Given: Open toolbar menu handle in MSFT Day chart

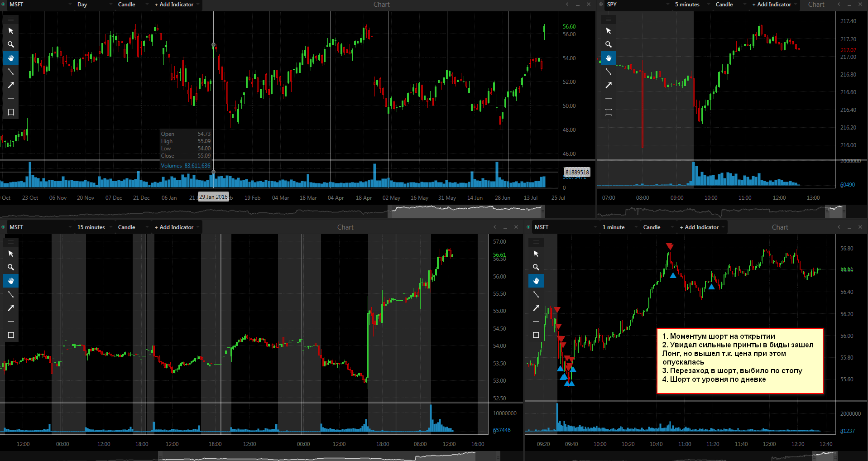Looking at the screenshot, I should [11, 19].
